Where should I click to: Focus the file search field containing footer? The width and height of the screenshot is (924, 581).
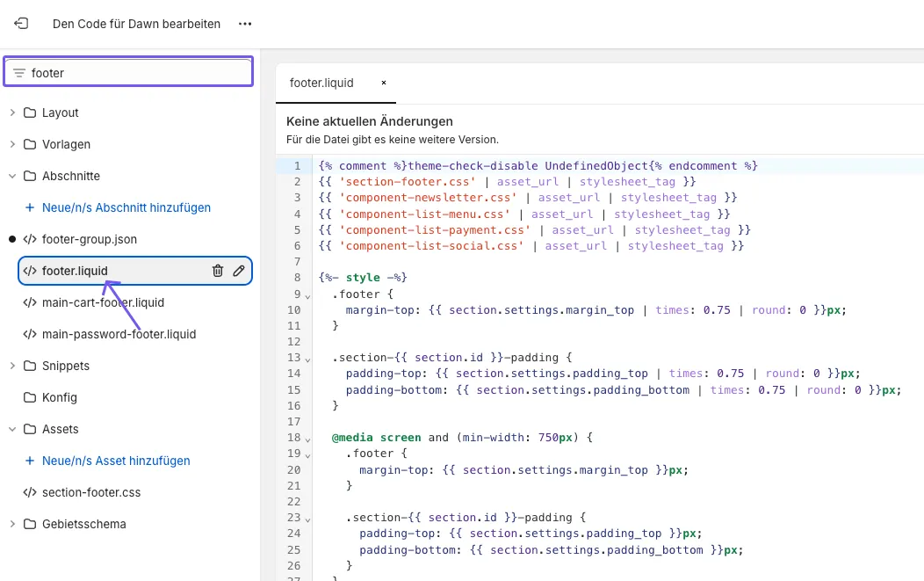[x=128, y=72]
